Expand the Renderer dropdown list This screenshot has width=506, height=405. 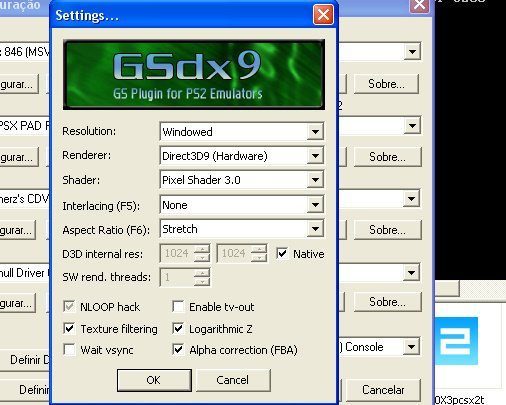pos(242,156)
